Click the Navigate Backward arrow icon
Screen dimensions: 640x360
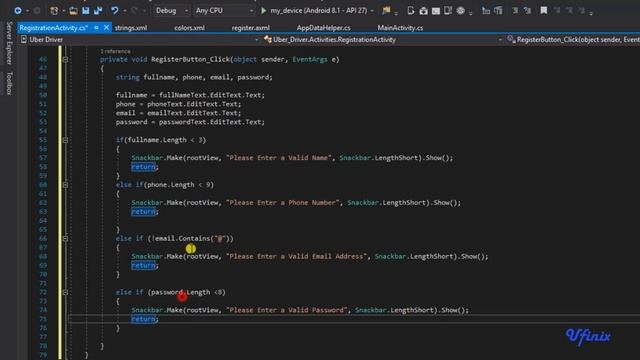coord(18,11)
